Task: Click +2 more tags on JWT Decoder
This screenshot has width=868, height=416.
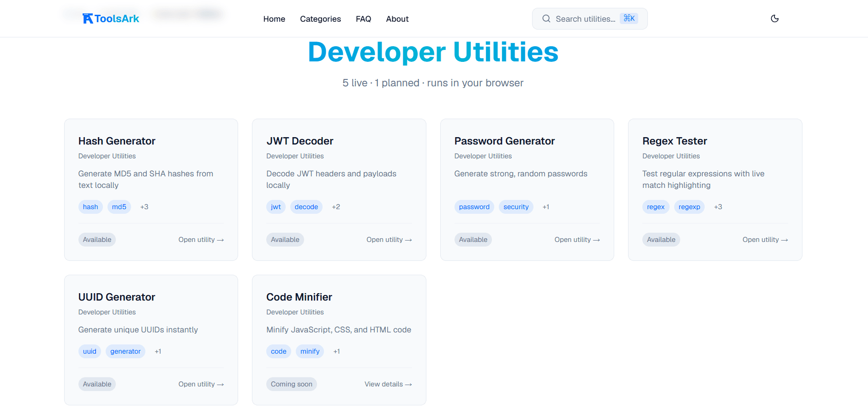Action: click(336, 207)
